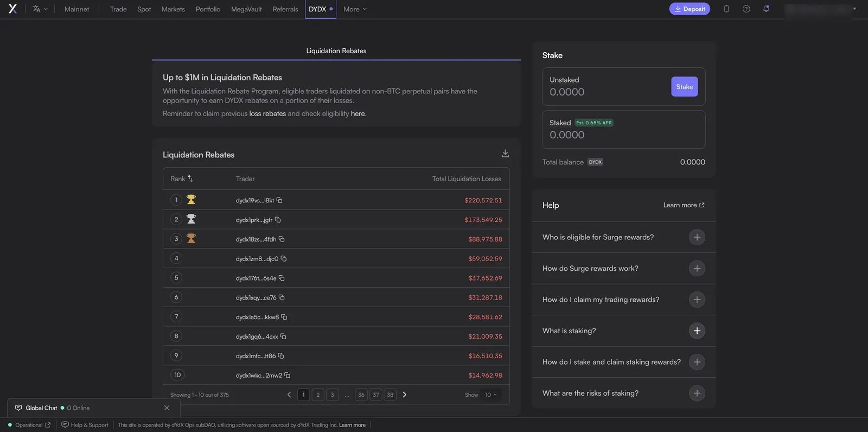Go to page 2 of table

pos(318,395)
